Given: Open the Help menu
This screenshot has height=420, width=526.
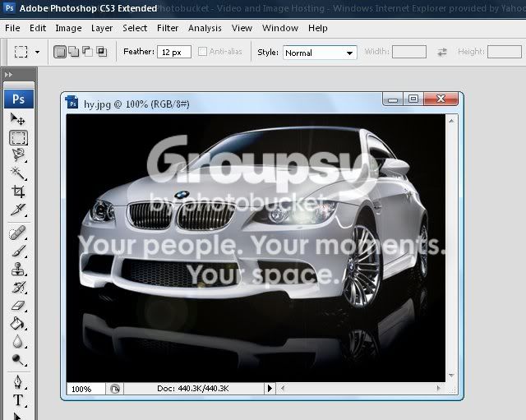Looking at the screenshot, I should pyautogui.click(x=318, y=28).
